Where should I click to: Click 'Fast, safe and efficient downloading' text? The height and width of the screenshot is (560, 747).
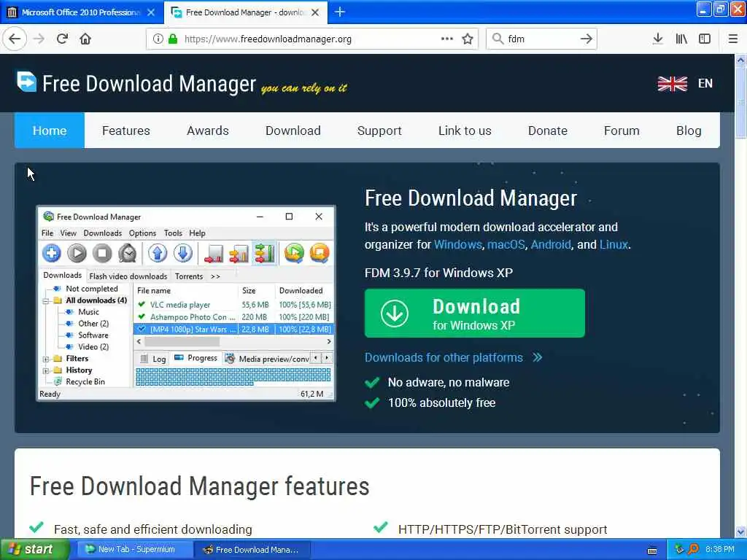153,529
